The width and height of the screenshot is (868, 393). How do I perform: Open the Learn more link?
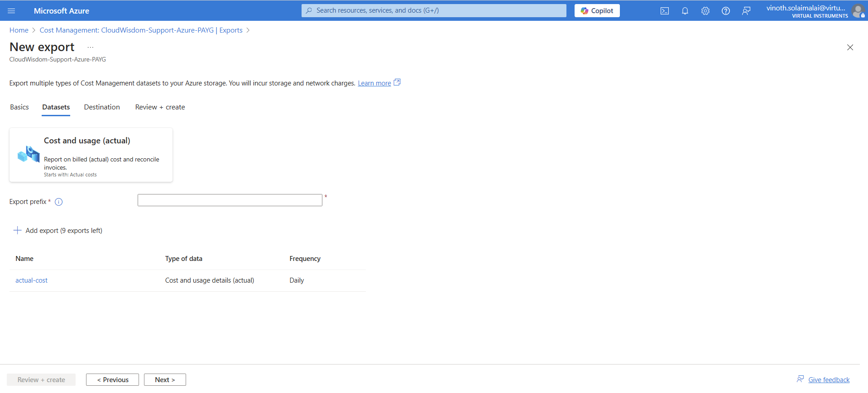374,83
